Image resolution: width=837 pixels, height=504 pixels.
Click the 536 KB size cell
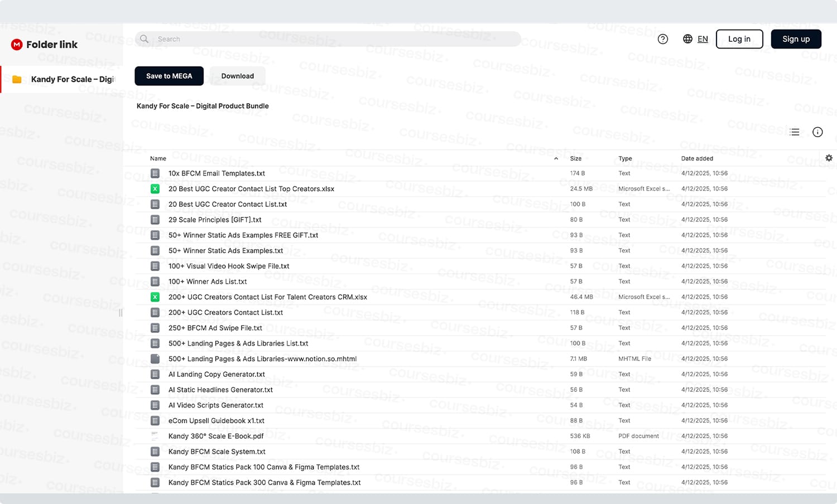[580, 436]
